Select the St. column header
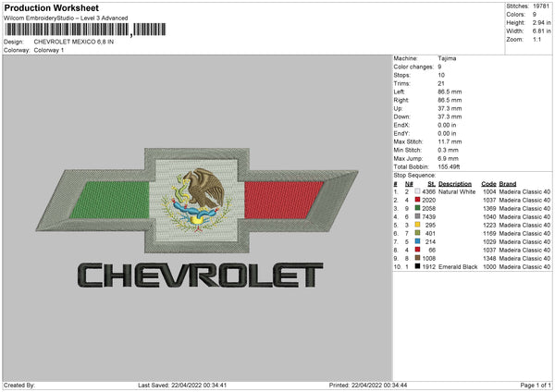The width and height of the screenshot is (555, 392). tap(431, 184)
